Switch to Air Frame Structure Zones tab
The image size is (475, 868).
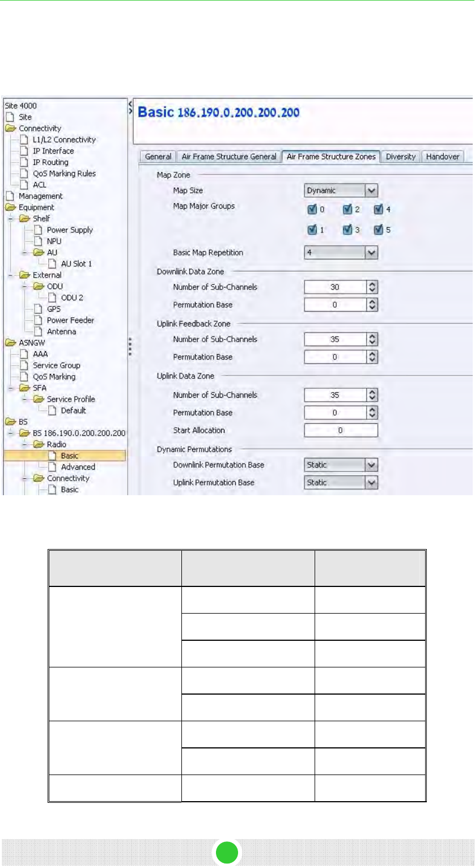331,156
